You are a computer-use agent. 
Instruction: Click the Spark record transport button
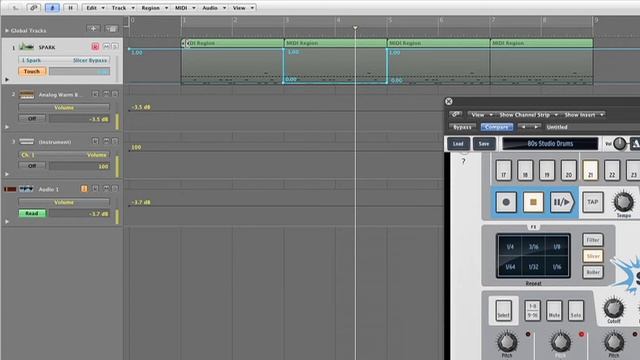tap(506, 202)
